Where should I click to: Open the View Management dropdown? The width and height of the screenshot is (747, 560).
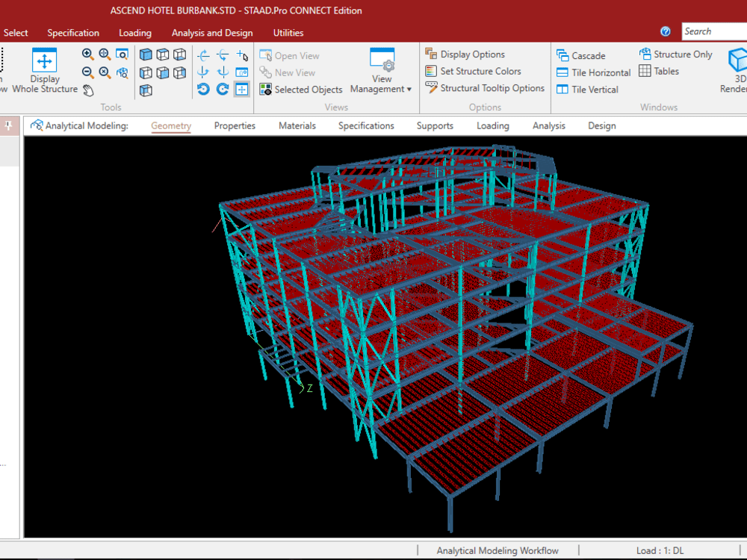(381, 70)
